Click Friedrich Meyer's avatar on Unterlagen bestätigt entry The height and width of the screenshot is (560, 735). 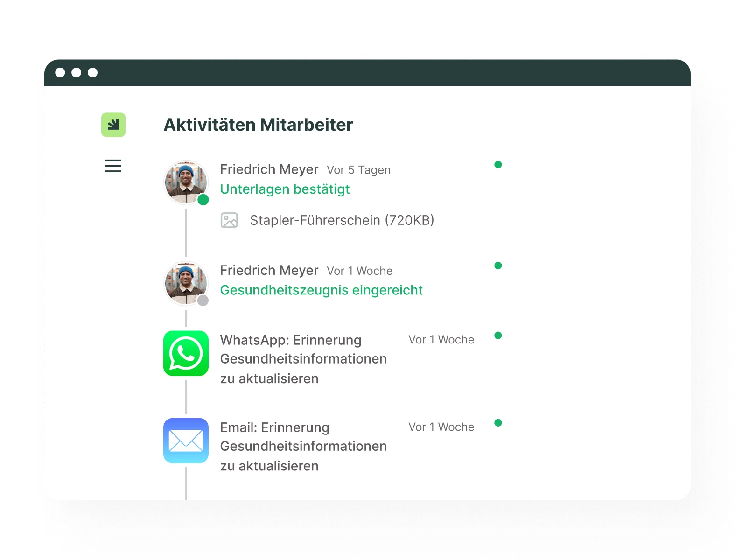point(185,182)
